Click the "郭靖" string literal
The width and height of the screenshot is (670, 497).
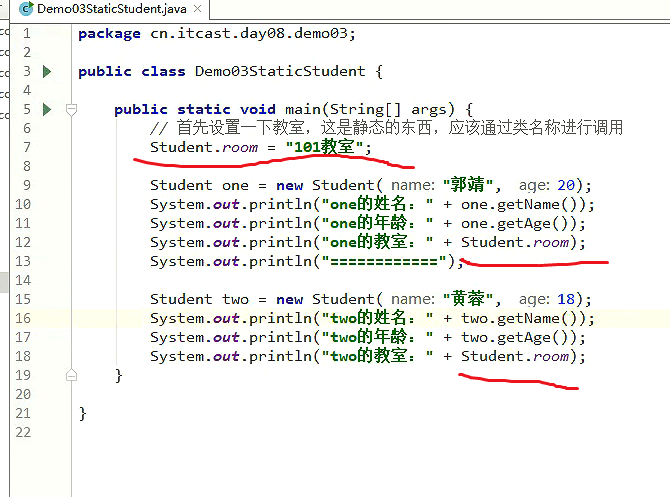(468, 185)
